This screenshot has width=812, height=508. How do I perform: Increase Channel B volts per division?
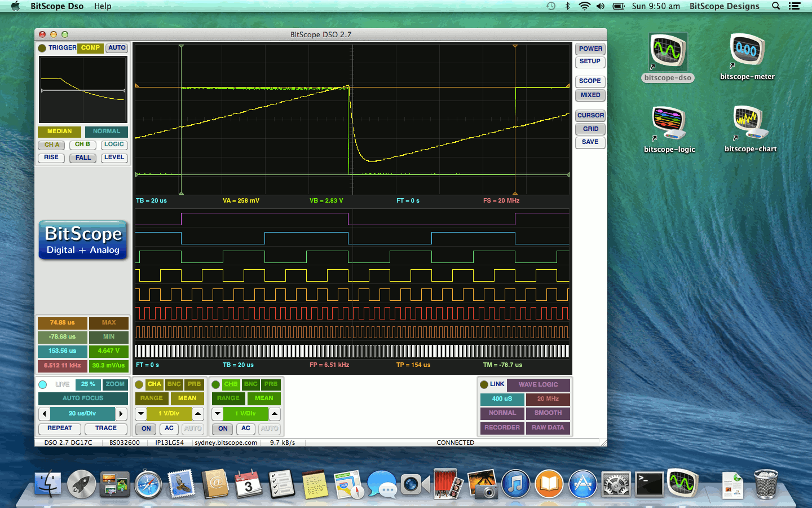click(x=275, y=414)
